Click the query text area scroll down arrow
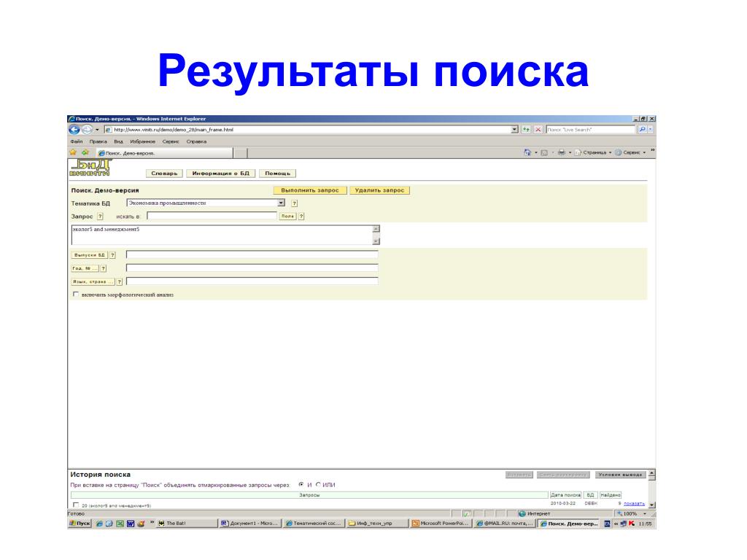 coord(376,241)
